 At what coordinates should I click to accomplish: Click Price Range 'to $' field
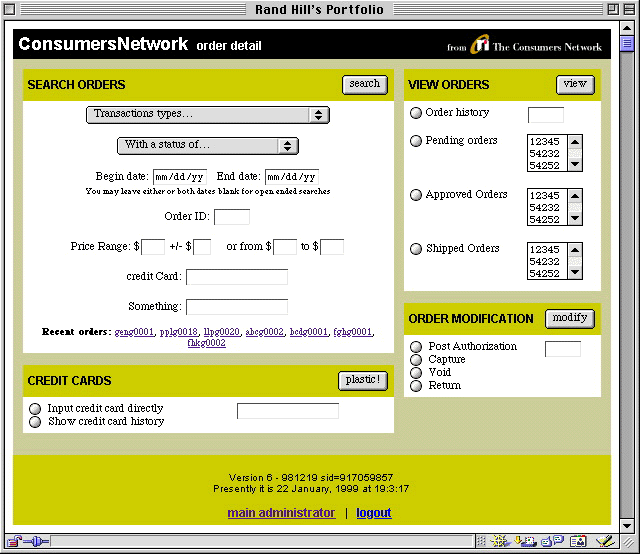[332, 247]
